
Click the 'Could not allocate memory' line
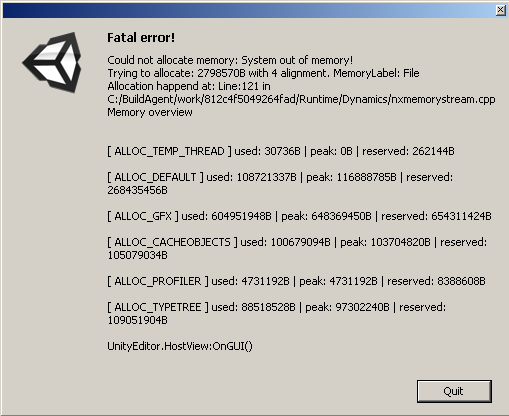(x=230, y=60)
